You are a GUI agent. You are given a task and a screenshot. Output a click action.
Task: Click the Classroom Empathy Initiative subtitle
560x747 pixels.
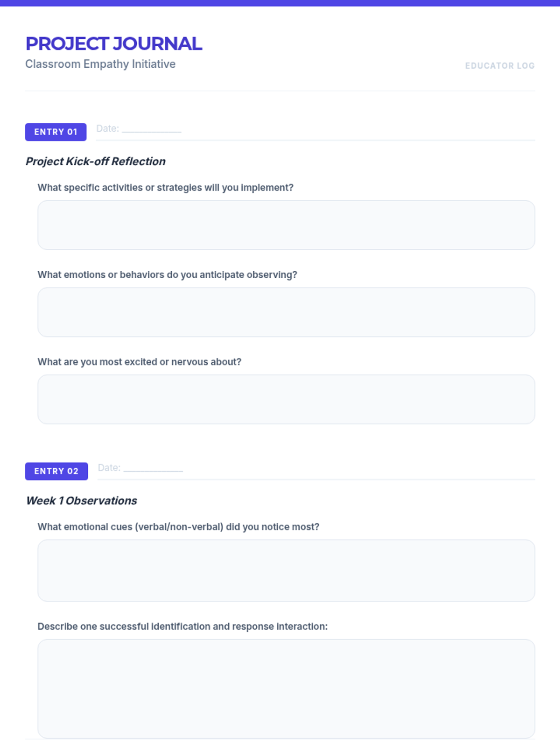[x=100, y=64]
